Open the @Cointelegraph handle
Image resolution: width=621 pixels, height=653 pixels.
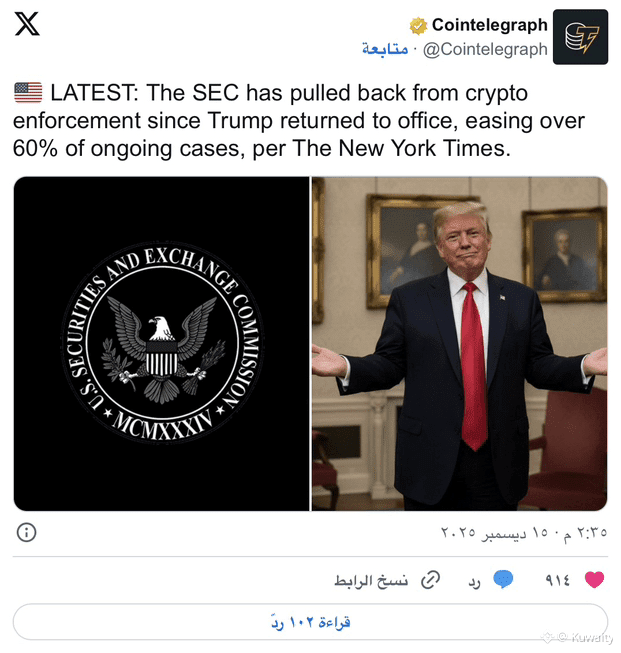pyautogui.click(x=485, y=50)
